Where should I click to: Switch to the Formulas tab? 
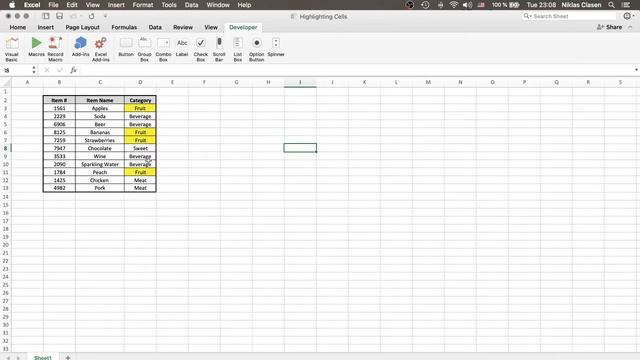coord(124,27)
